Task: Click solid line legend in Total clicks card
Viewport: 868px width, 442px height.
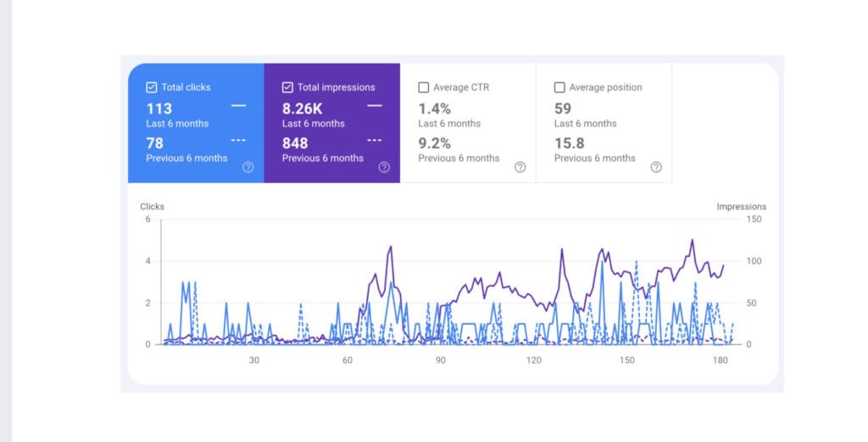Action: pyautogui.click(x=238, y=106)
